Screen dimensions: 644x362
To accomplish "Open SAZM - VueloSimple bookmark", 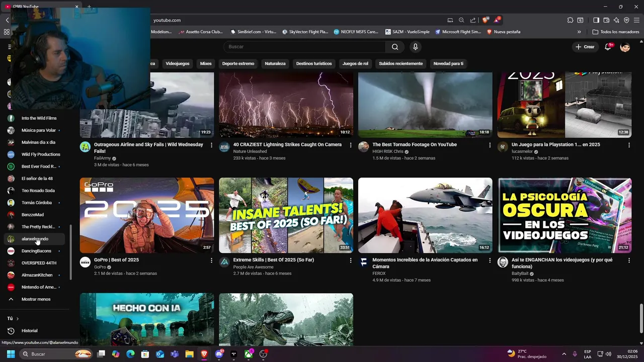I will [407, 32].
